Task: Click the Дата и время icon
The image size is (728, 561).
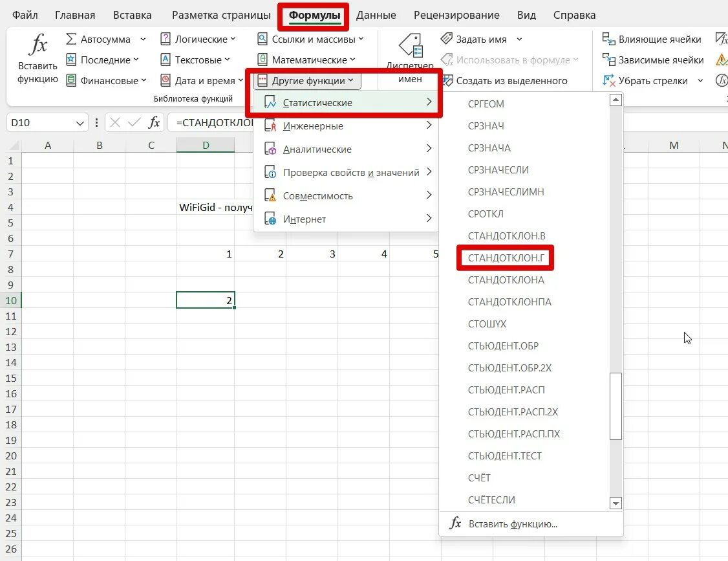Action: (x=166, y=80)
